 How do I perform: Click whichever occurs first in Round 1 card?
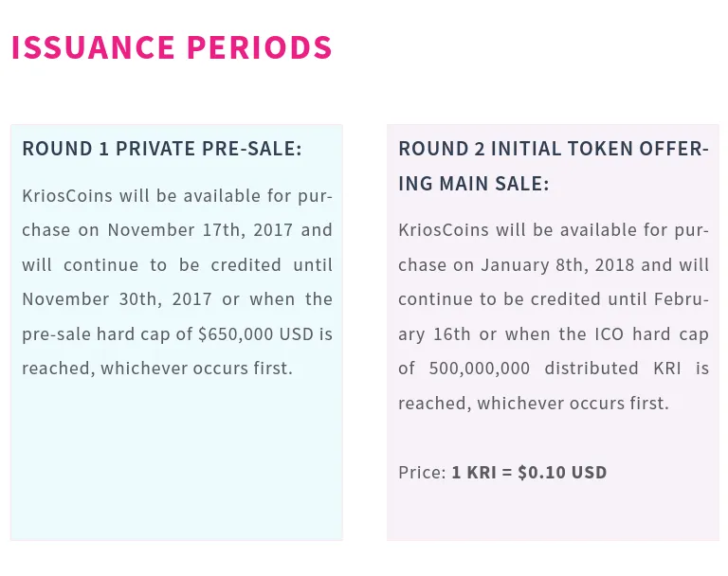[x=197, y=369]
